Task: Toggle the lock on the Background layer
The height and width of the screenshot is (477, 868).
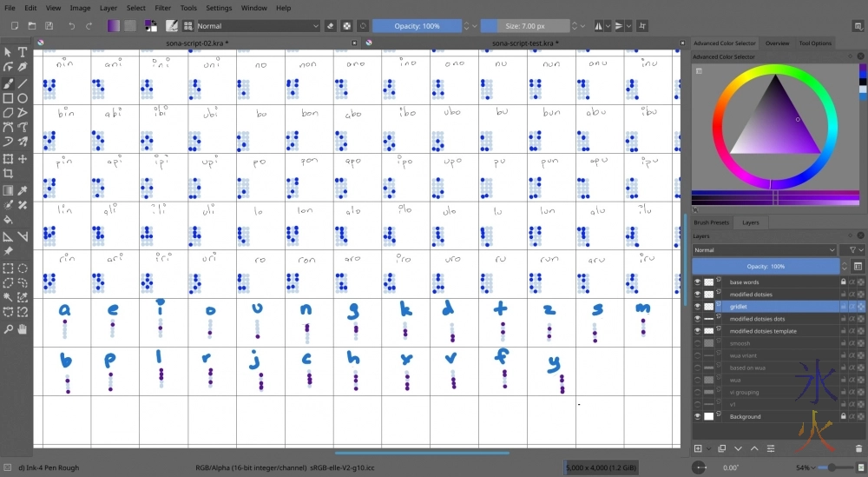Action: pos(842,417)
